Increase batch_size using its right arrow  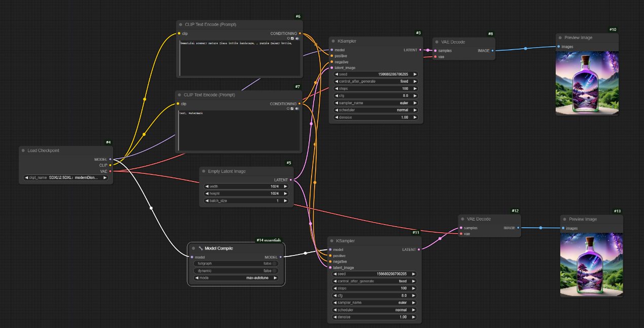coord(285,201)
